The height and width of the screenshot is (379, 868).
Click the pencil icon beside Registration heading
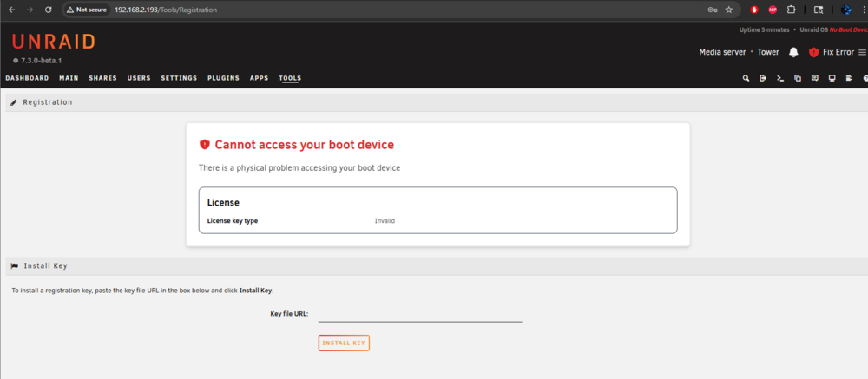click(x=14, y=102)
